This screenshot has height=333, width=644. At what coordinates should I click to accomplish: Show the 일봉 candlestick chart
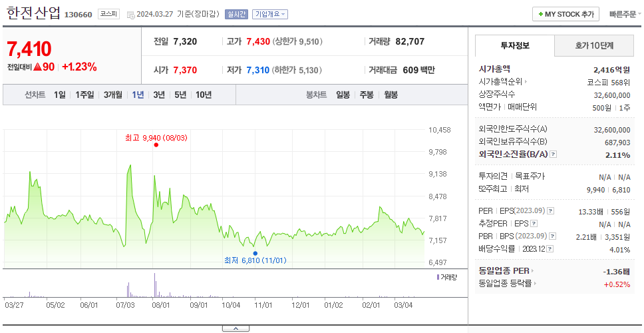click(x=343, y=95)
